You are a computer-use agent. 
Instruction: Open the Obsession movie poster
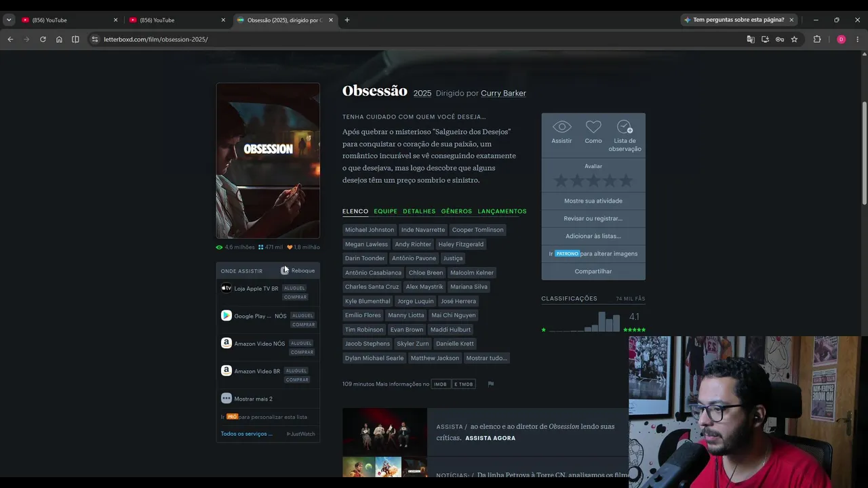coord(268,161)
